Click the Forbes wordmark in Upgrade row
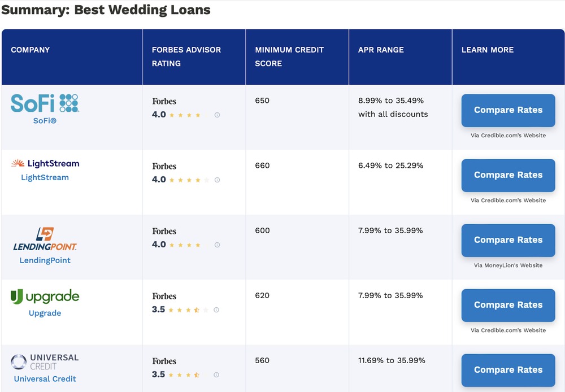Screen dimensions: 565x392 pyautogui.click(x=164, y=296)
